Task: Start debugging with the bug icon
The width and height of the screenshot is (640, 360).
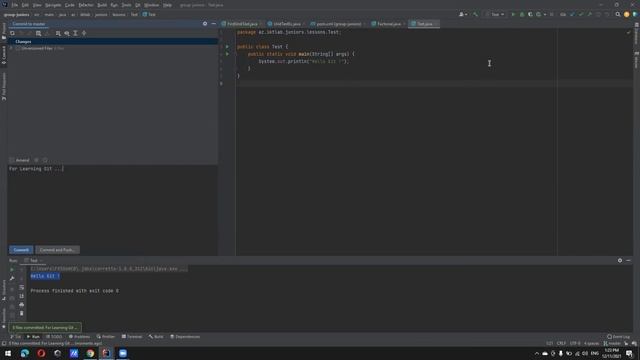Action: (522, 14)
